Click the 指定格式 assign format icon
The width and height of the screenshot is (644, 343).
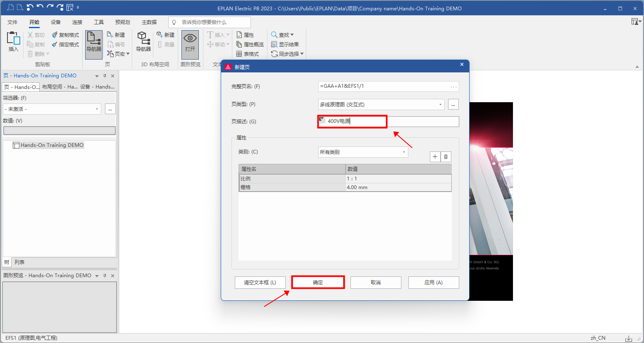(55, 44)
